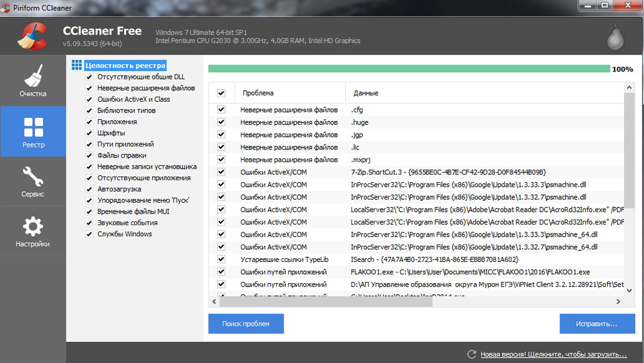Uncheck Отсутствующие общие DLL option

click(89, 77)
